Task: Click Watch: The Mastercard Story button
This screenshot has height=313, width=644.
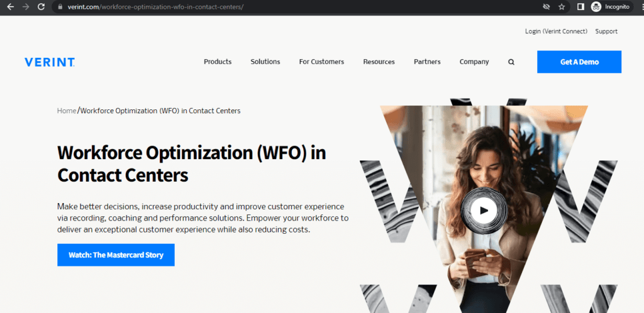Action: pos(116,255)
